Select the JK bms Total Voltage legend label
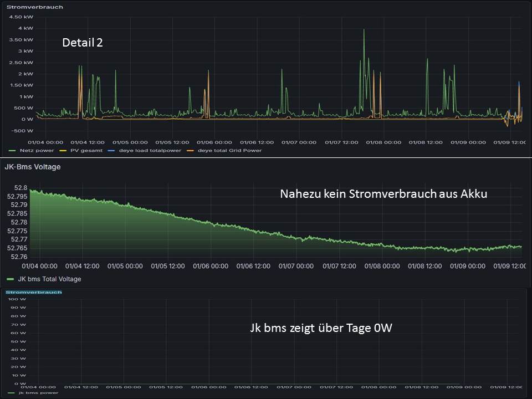532x399 pixels. point(49,279)
